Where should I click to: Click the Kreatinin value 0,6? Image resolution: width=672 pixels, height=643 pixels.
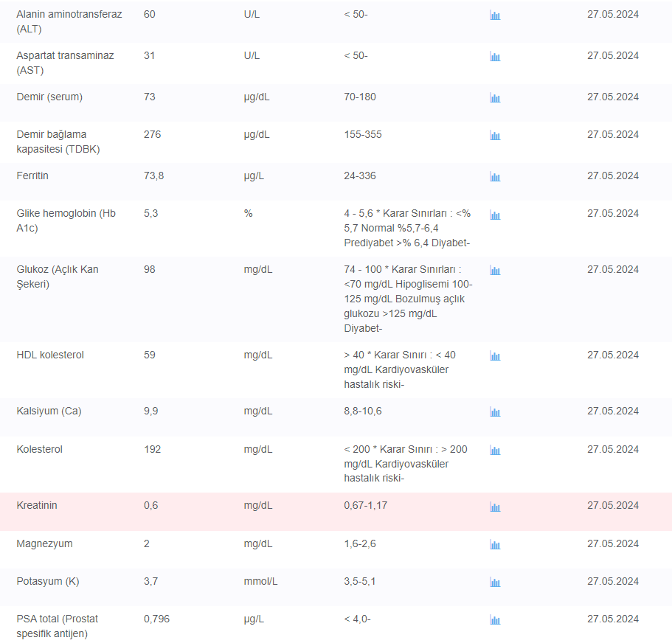[x=150, y=506]
